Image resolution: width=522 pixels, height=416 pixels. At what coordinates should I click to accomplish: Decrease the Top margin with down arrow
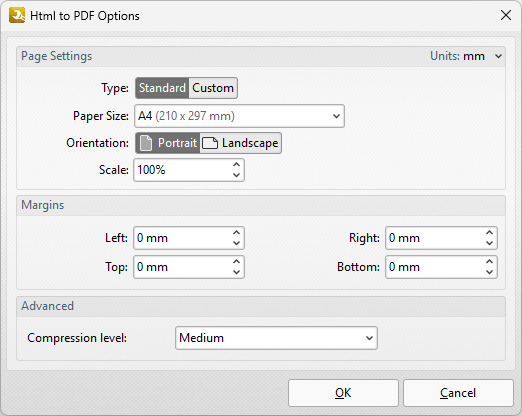(x=236, y=272)
